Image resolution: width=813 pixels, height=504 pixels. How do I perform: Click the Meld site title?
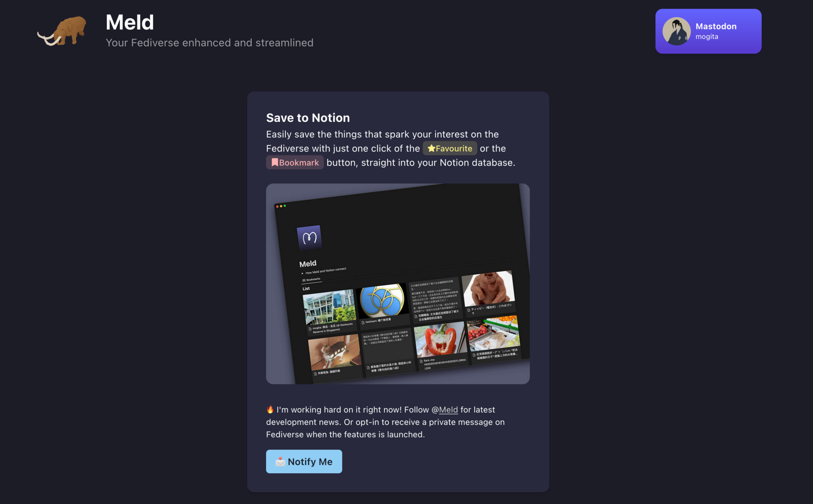click(129, 22)
